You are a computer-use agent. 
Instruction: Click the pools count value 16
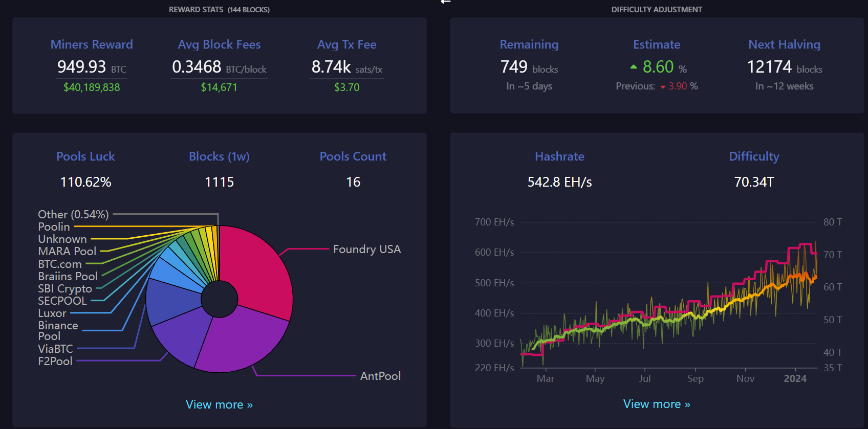(x=353, y=182)
